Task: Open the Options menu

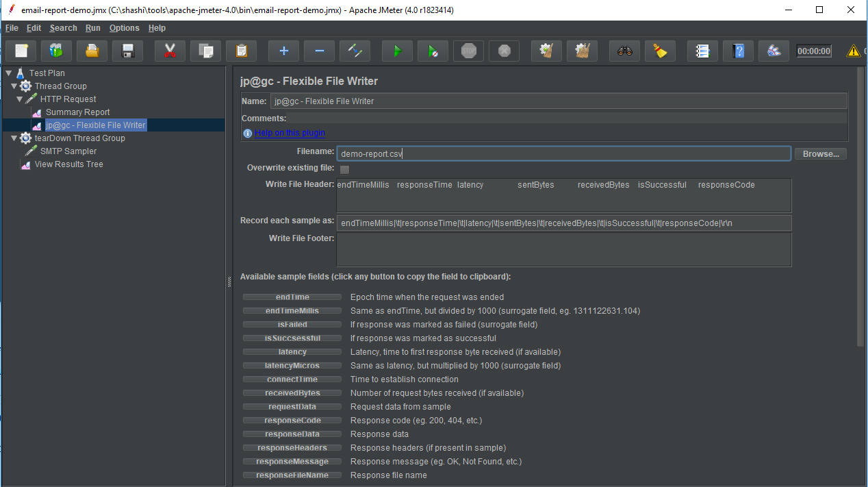Action: (x=124, y=28)
